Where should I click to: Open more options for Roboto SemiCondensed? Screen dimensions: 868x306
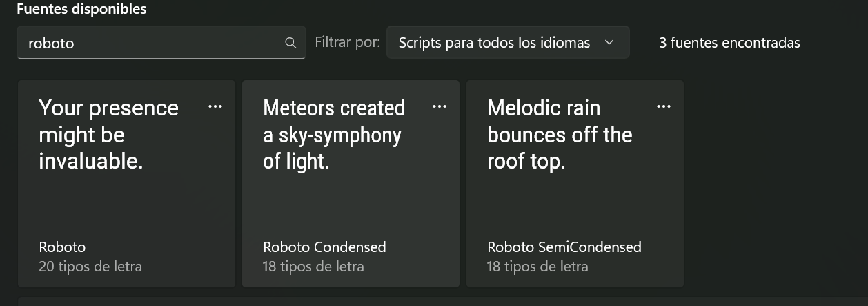[x=664, y=106]
